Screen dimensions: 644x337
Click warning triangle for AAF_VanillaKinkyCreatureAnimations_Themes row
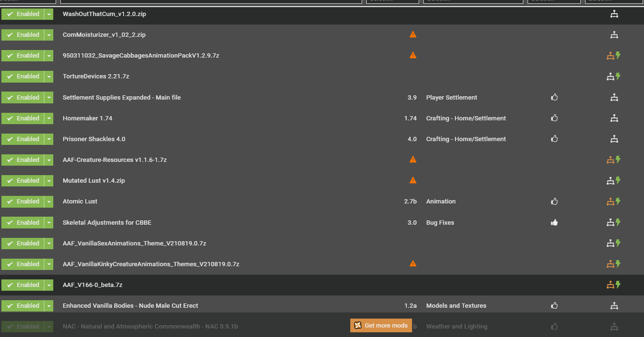pos(413,264)
